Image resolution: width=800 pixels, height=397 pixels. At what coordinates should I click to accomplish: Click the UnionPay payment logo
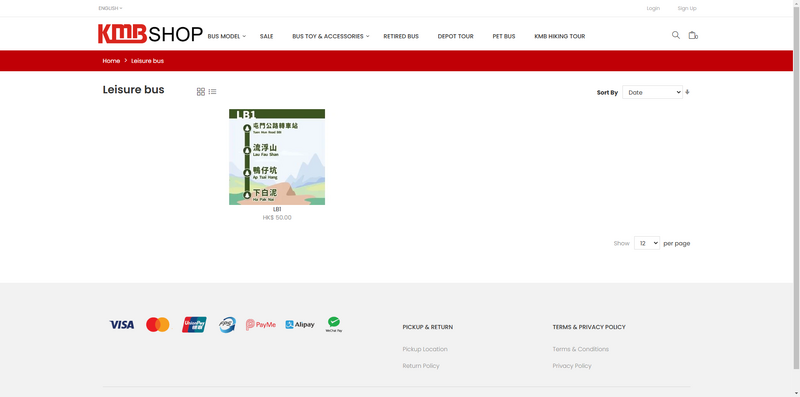[x=194, y=325]
